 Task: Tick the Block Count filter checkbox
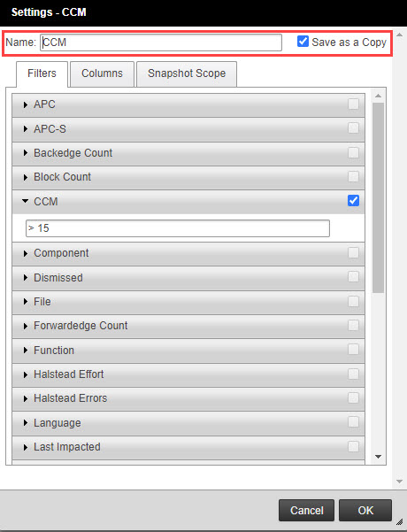353,176
